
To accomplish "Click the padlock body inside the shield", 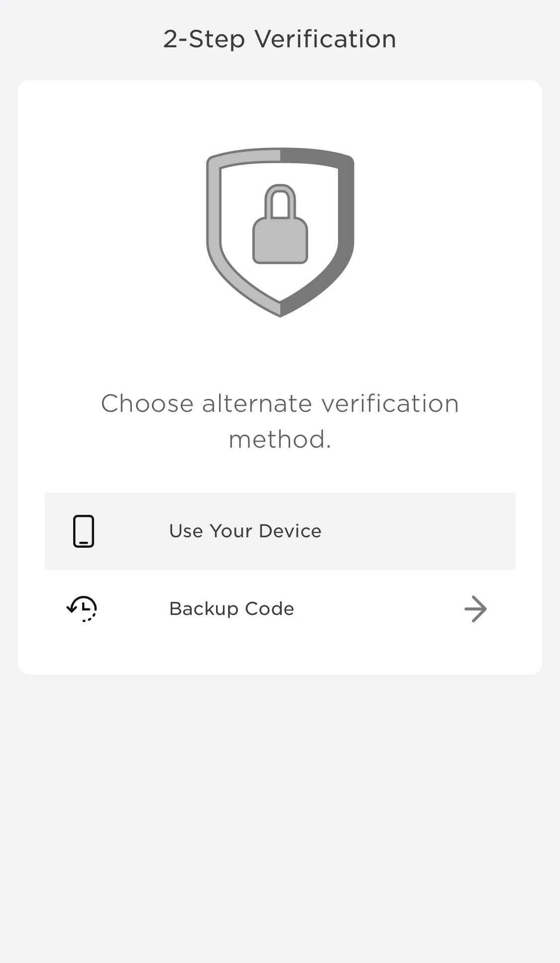I will point(280,241).
